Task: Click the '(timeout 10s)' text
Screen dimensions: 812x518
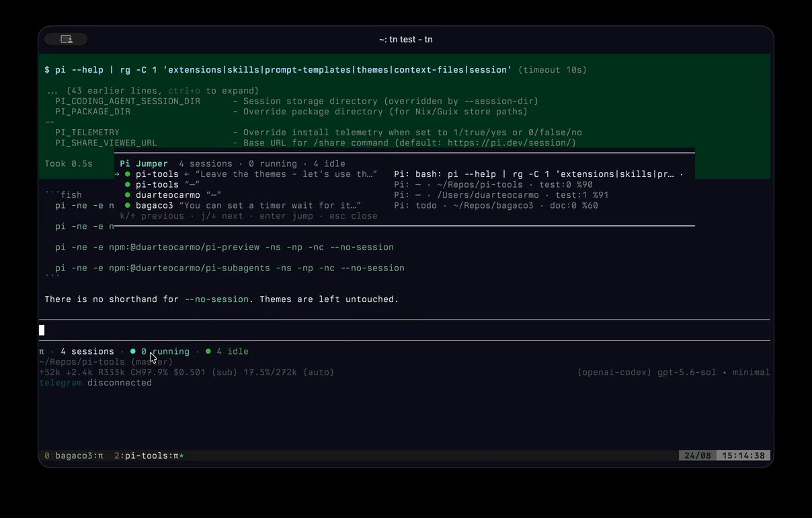Action: point(553,70)
